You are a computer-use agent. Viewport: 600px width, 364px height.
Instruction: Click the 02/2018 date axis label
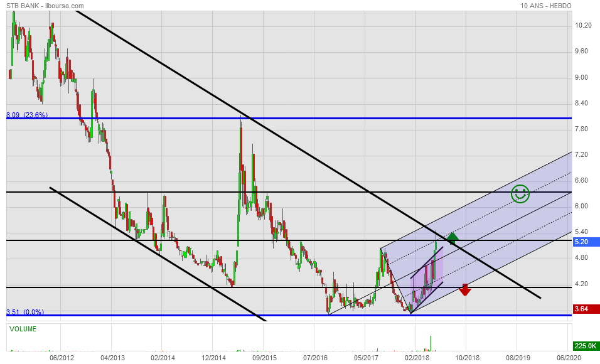[417, 358]
